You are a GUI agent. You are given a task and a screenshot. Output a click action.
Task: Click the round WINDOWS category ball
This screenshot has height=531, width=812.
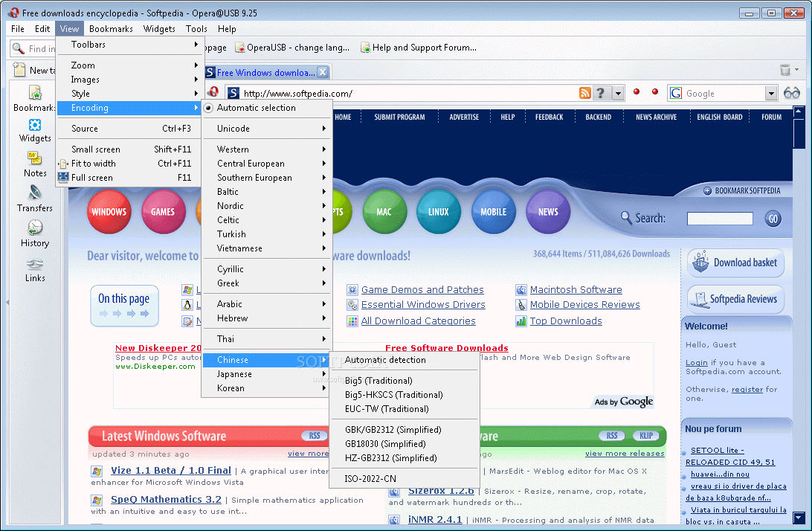(x=109, y=212)
